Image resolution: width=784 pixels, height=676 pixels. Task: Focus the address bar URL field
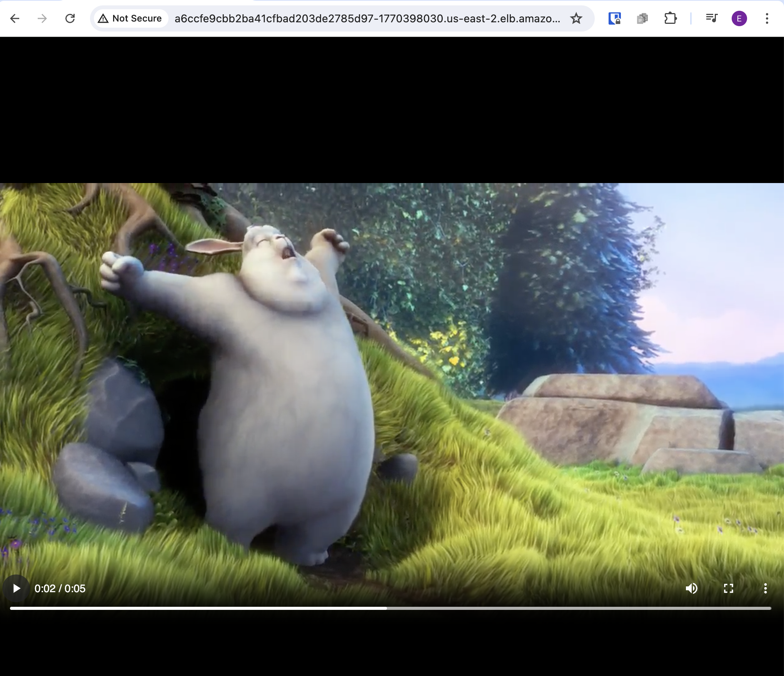point(367,18)
